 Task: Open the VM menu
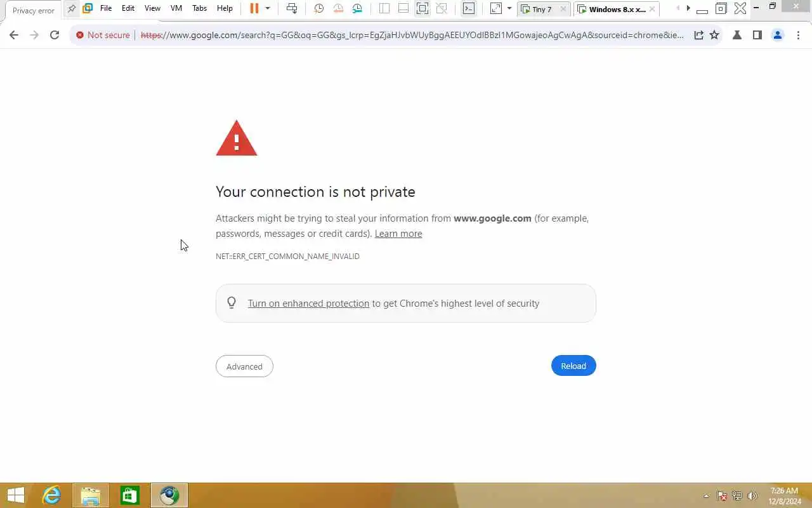pyautogui.click(x=176, y=9)
